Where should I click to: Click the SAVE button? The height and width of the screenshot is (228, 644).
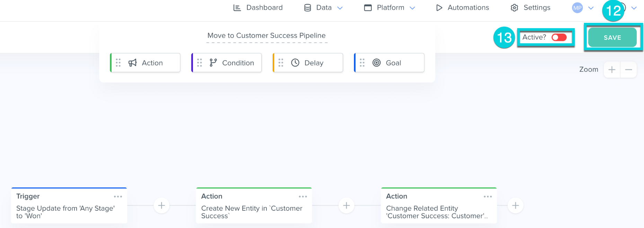[612, 37]
